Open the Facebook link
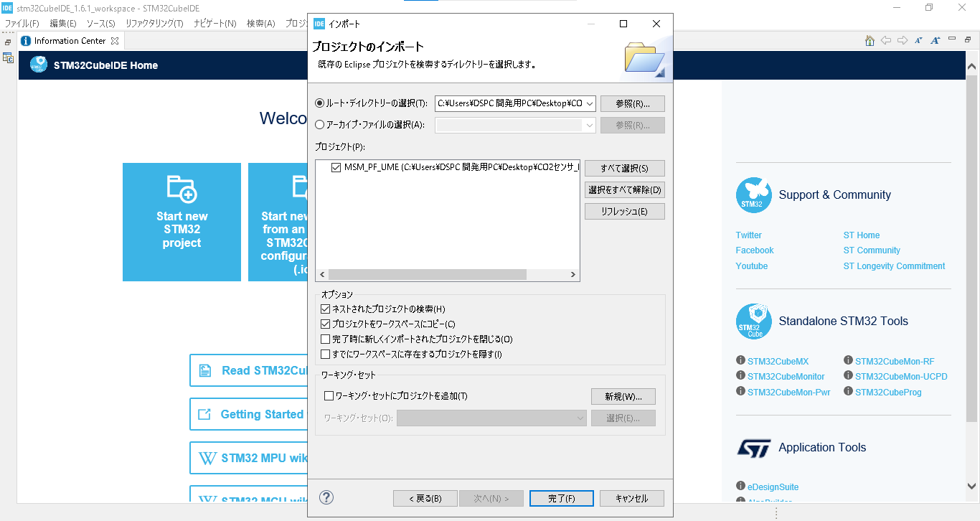Image resolution: width=980 pixels, height=521 pixels. 755,250
